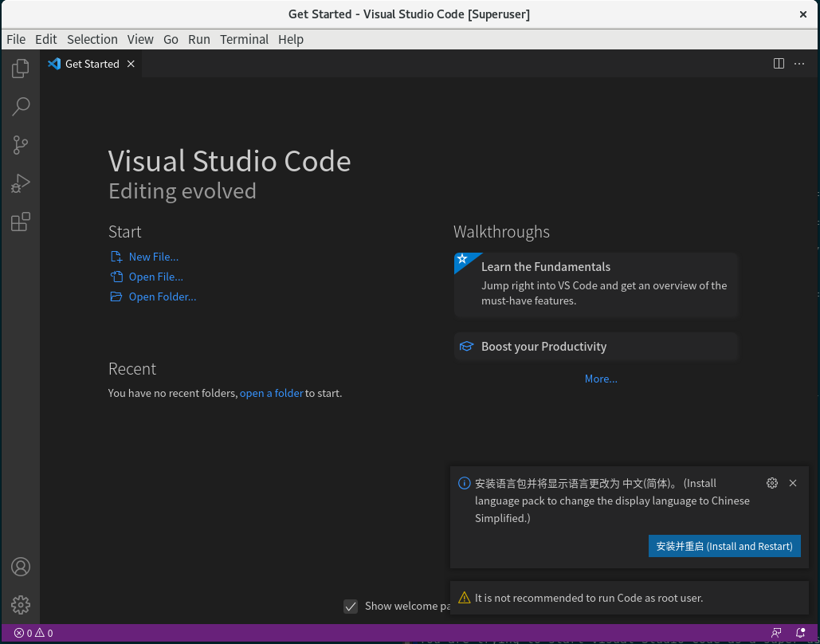Click the root user warning notification text
This screenshot has height=644, width=820.
(x=588, y=598)
